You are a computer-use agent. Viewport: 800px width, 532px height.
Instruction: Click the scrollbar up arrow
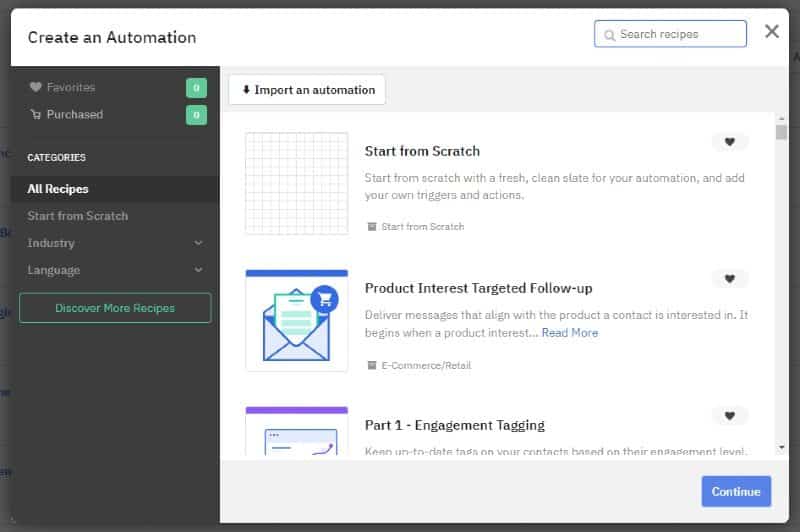click(x=781, y=118)
